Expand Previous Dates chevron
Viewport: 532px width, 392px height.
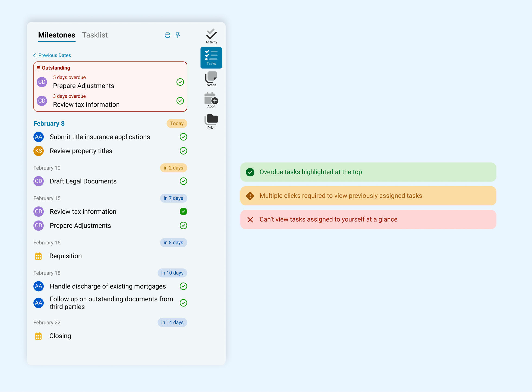coord(35,55)
